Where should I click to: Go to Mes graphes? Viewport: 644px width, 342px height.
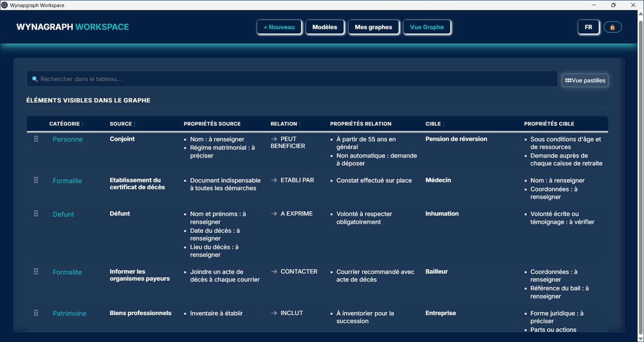(373, 27)
